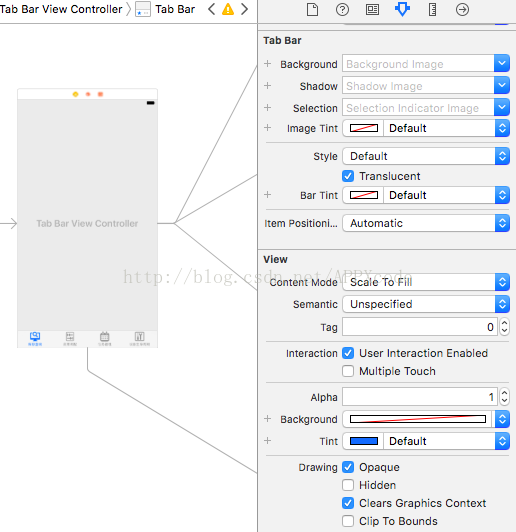Open Selection Indicator Image dropdown
Image resolution: width=516 pixels, height=532 pixels.
pos(502,108)
